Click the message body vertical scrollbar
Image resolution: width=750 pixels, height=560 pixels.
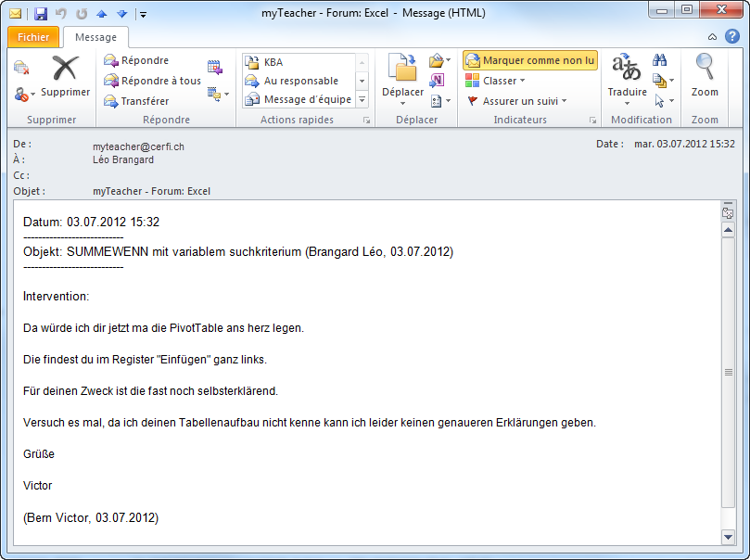[728, 371]
